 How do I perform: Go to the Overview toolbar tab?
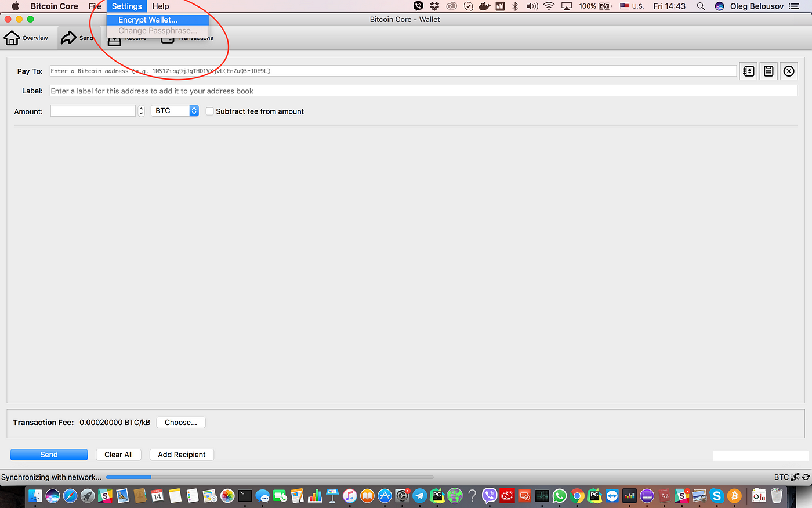click(27, 38)
